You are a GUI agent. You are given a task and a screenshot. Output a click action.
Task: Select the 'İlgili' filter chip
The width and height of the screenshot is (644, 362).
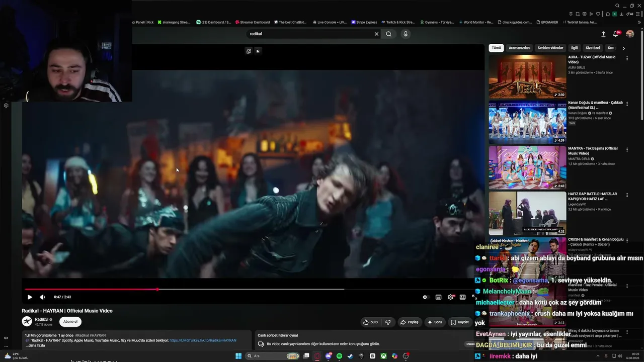click(575, 48)
